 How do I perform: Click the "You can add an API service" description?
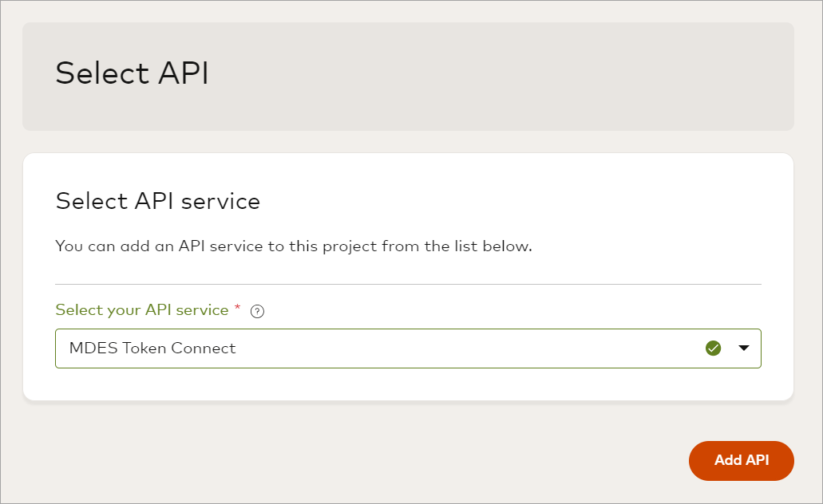[293, 246]
